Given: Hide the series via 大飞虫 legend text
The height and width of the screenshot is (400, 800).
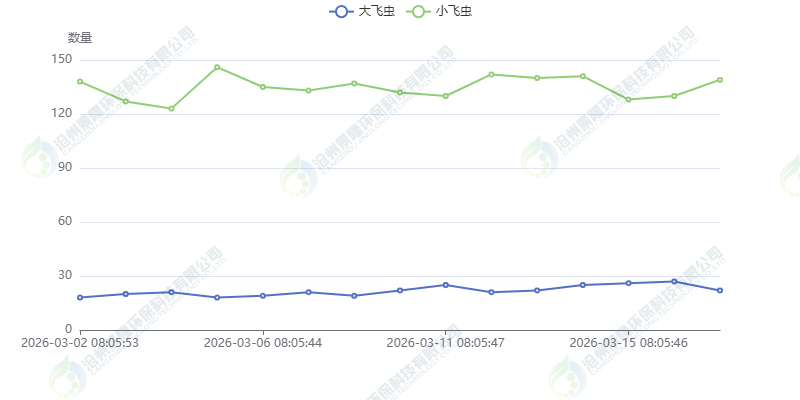Looking at the screenshot, I should (376, 12).
